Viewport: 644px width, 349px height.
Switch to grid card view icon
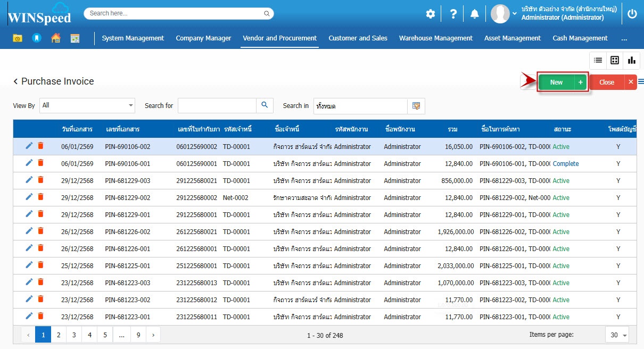615,60
